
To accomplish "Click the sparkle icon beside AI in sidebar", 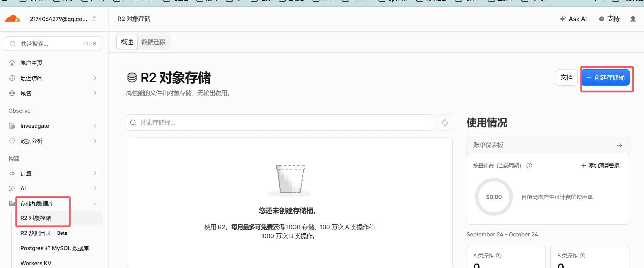I will pyautogui.click(x=12, y=188).
